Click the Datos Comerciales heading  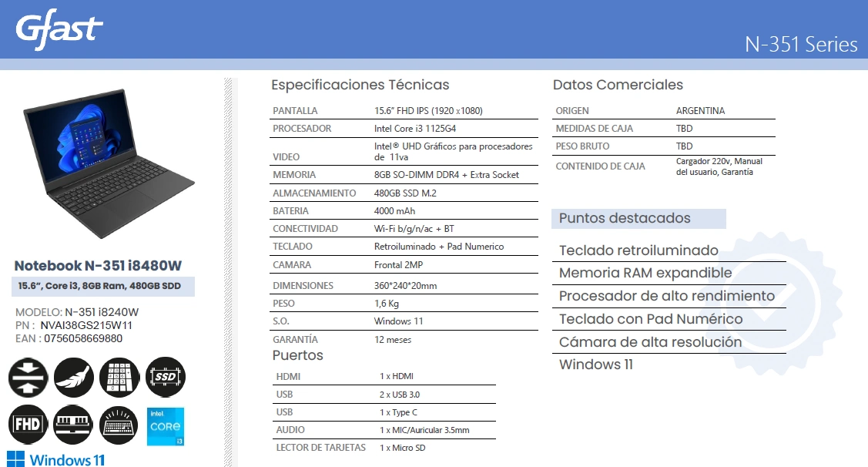[618, 85]
